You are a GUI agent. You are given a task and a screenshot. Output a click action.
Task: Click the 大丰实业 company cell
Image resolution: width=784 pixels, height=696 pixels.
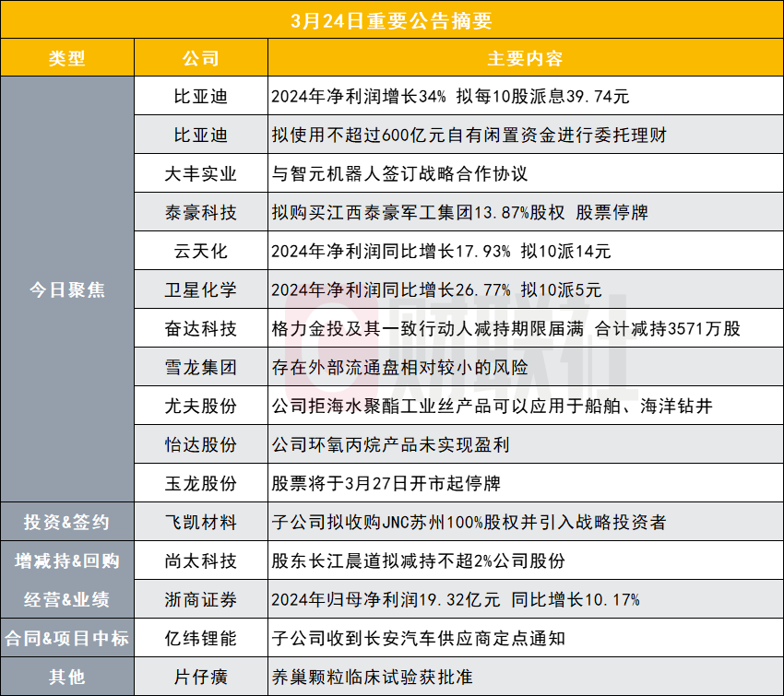(x=201, y=174)
